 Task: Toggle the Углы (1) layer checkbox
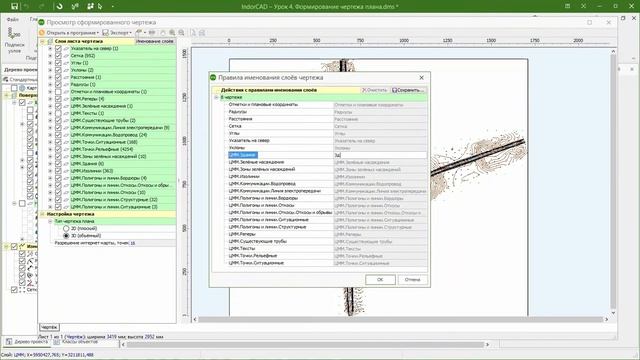coord(58,63)
